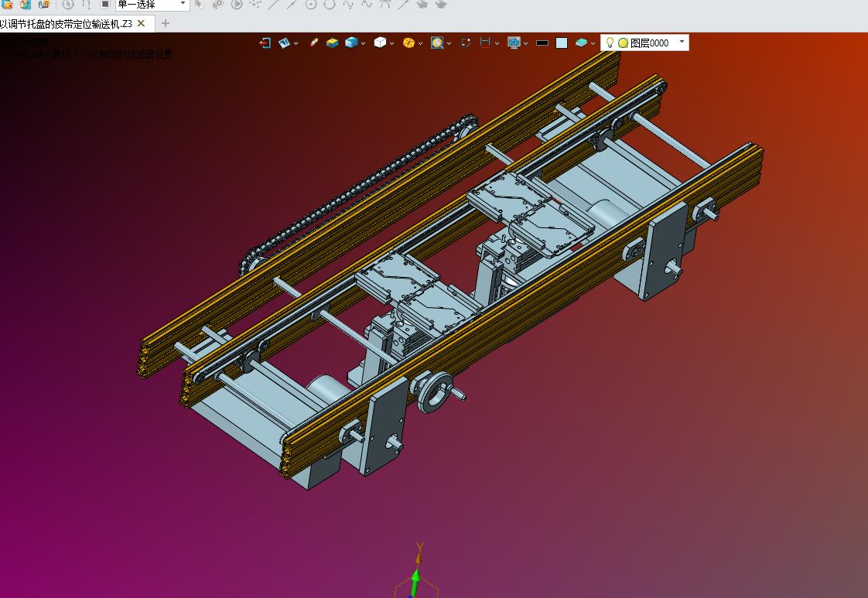Screen dimensions: 868x598
Task: Click the magnifier zoom icon
Action: tap(437, 43)
